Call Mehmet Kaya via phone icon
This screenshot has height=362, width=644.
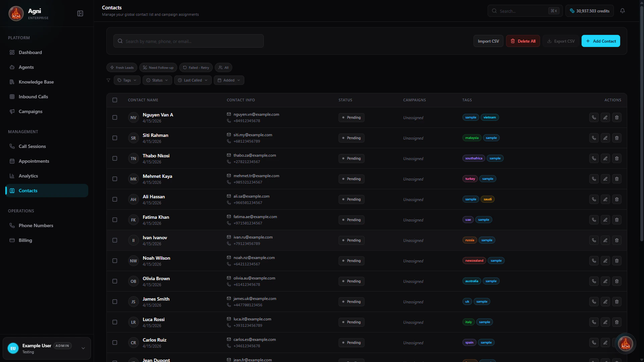tap(594, 179)
